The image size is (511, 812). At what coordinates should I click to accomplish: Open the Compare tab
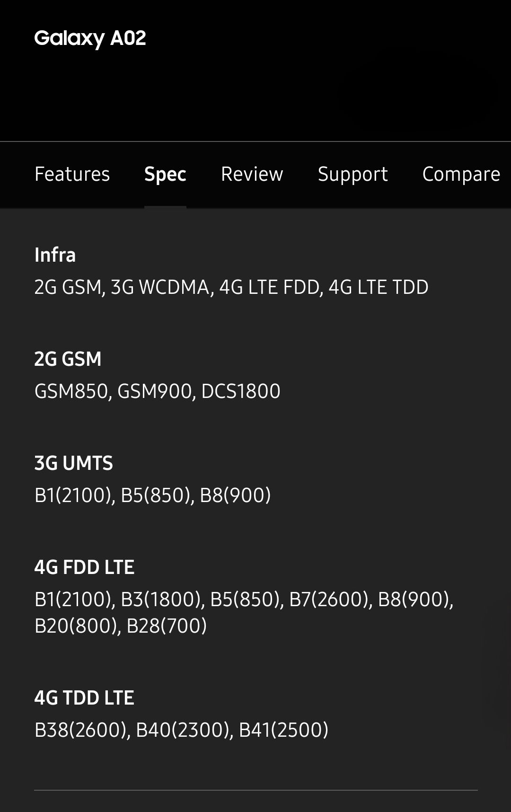[461, 174]
